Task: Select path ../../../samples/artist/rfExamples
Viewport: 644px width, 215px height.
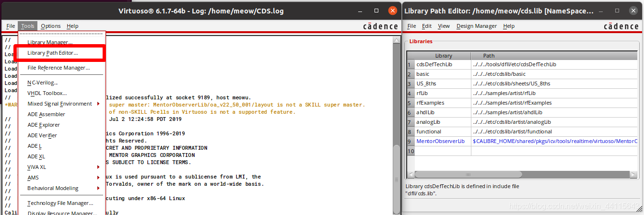Action: pos(554,103)
